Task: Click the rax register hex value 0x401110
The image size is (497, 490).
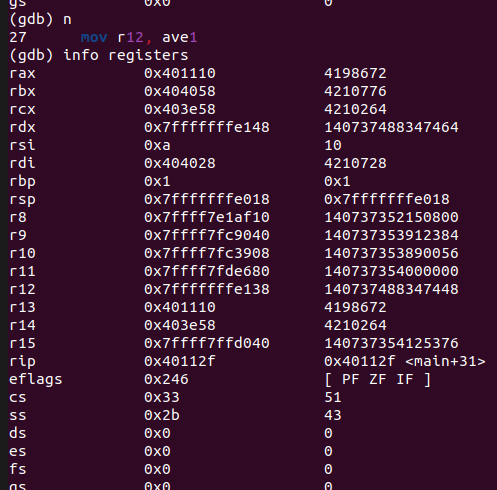Action: tap(180, 73)
